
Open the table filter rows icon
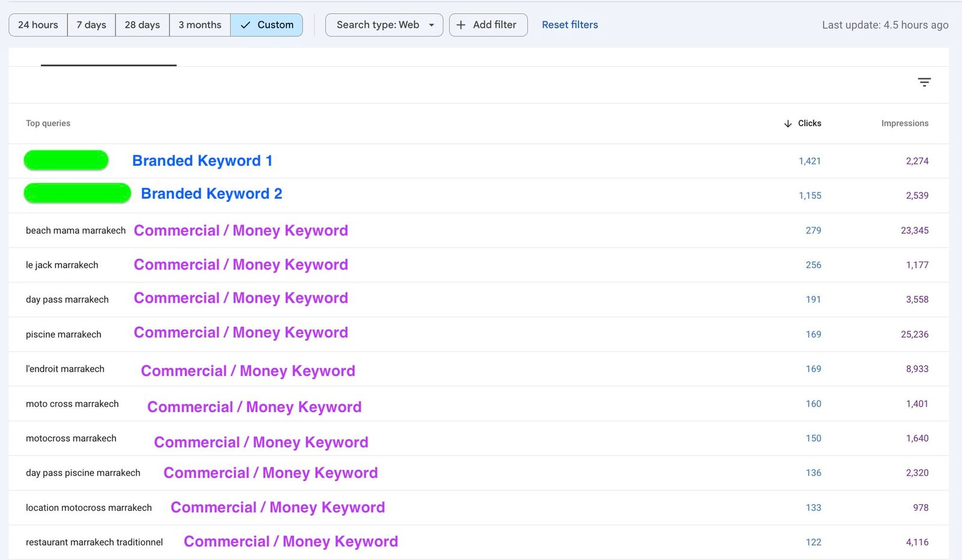point(924,82)
